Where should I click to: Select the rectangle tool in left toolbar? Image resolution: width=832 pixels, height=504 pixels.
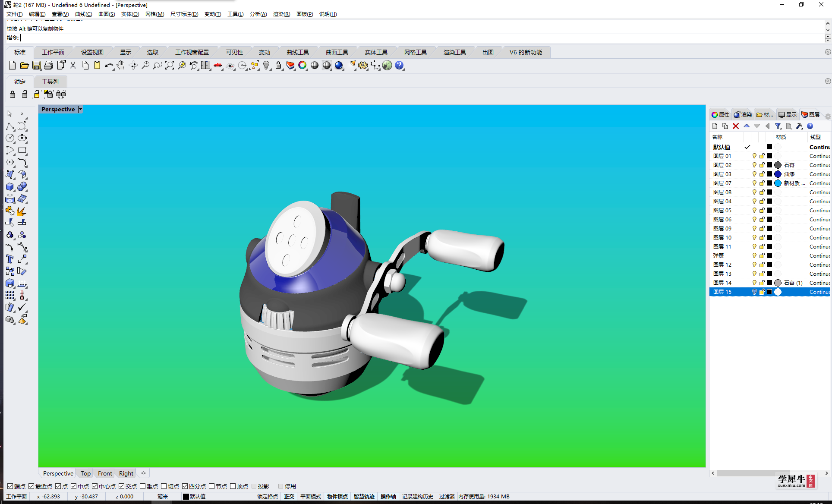(22, 150)
